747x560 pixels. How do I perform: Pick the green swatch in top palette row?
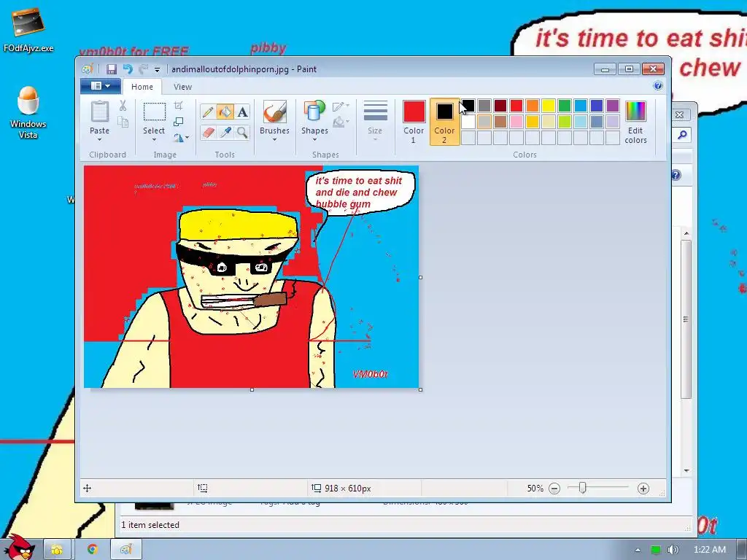click(x=565, y=106)
